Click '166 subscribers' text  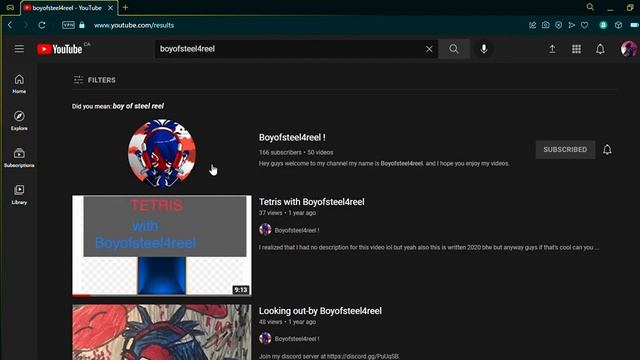[x=280, y=152]
